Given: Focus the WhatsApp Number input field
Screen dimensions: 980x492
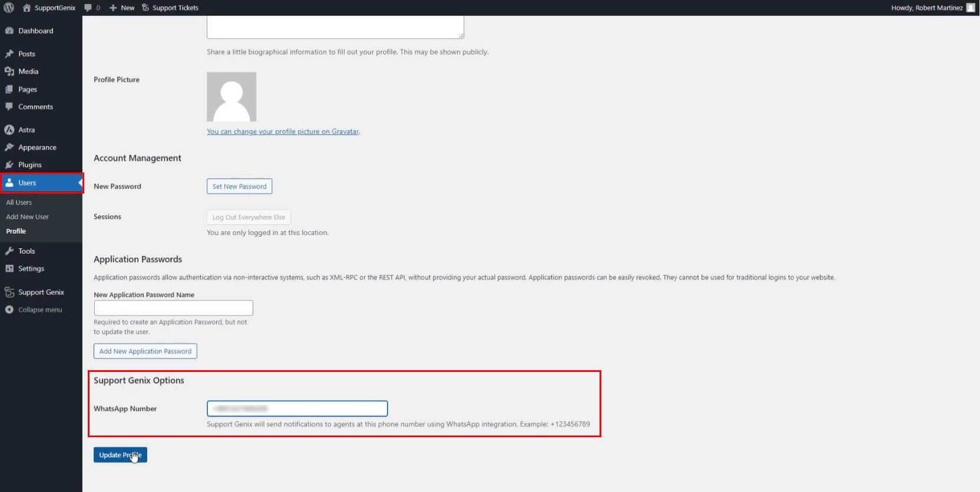Looking at the screenshot, I should (x=297, y=408).
